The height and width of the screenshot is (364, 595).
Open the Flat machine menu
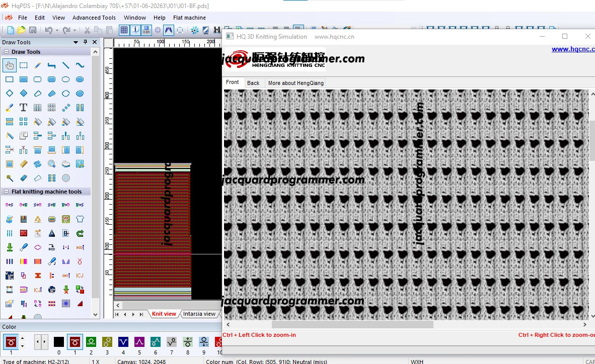coord(189,18)
